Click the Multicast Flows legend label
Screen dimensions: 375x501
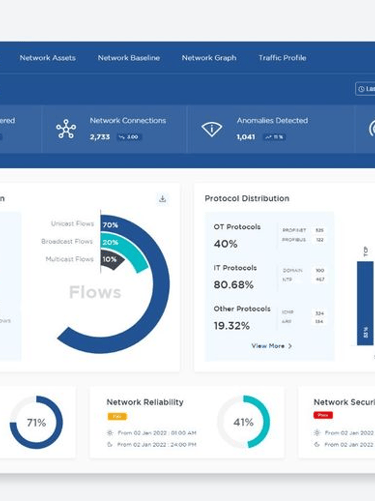(69, 259)
